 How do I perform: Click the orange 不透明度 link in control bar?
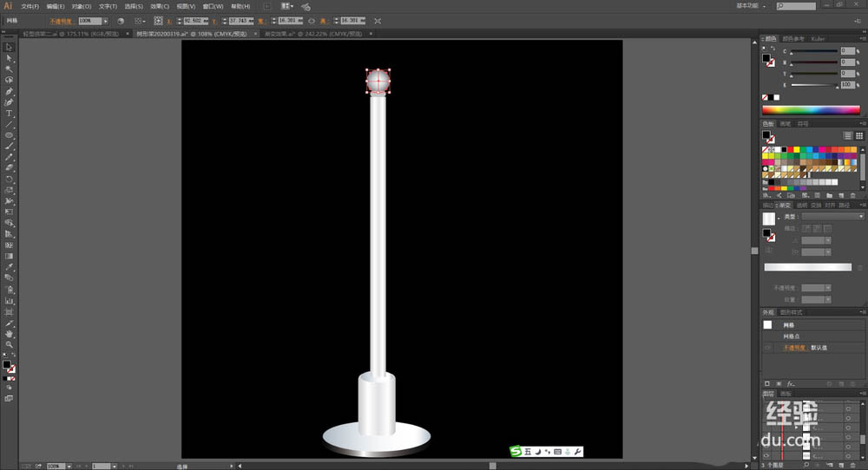pyautogui.click(x=61, y=21)
